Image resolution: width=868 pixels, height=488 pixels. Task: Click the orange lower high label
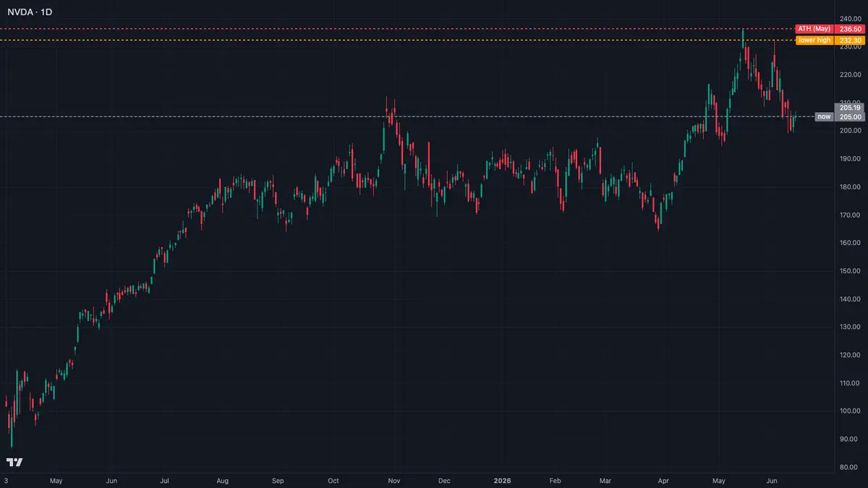(814, 40)
